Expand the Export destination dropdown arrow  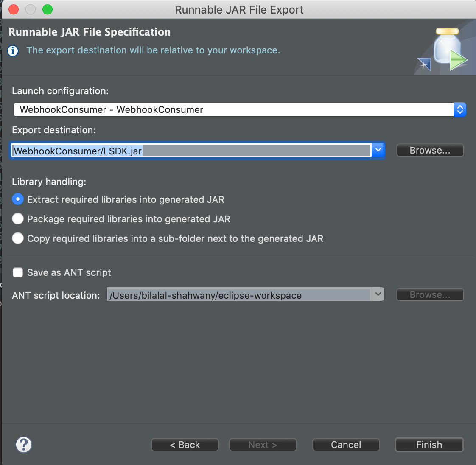[x=378, y=150]
